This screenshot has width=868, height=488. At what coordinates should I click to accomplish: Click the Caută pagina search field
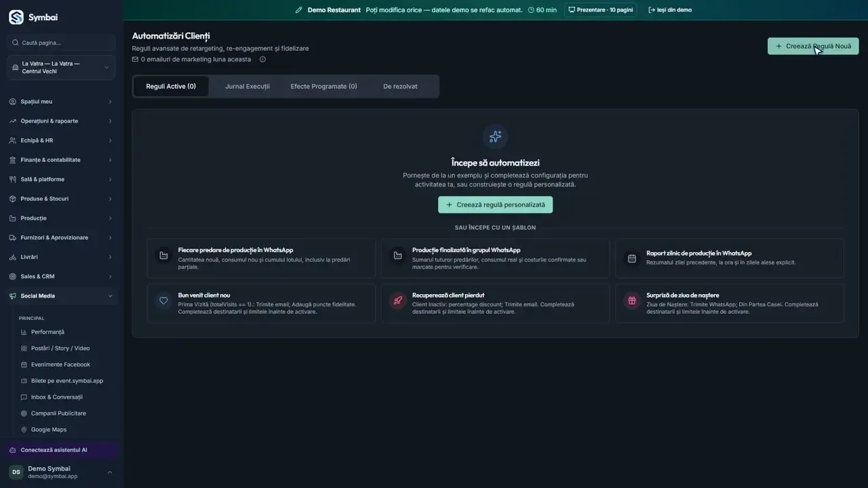(61, 43)
